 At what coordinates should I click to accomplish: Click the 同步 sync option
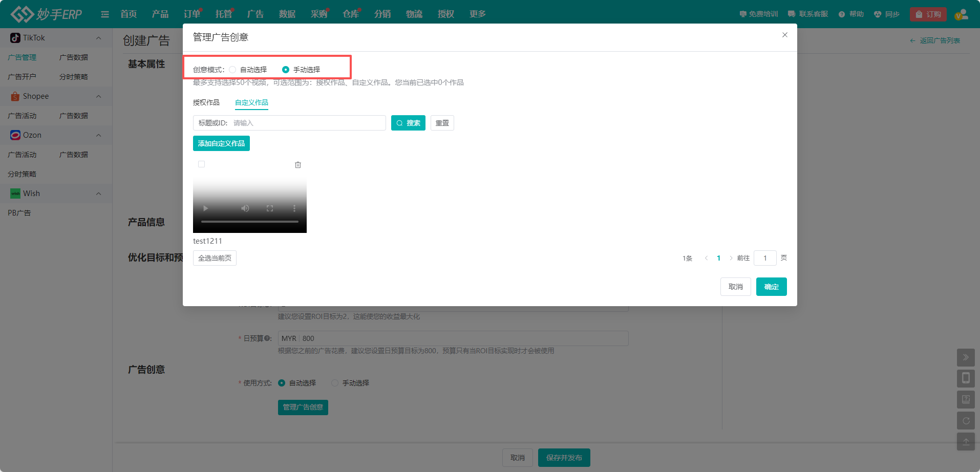(887, 14)
